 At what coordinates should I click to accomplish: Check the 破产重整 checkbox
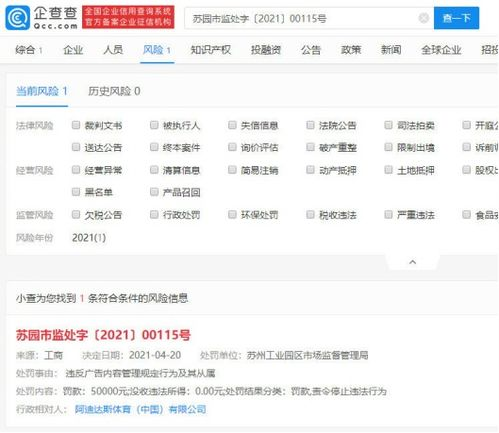coord(310,147)
